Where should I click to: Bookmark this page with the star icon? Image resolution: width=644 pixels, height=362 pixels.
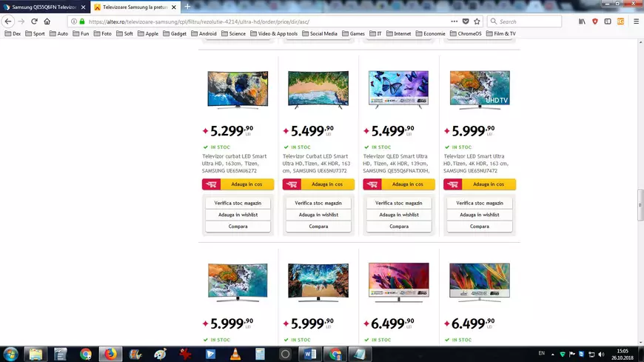click(477, 21)
